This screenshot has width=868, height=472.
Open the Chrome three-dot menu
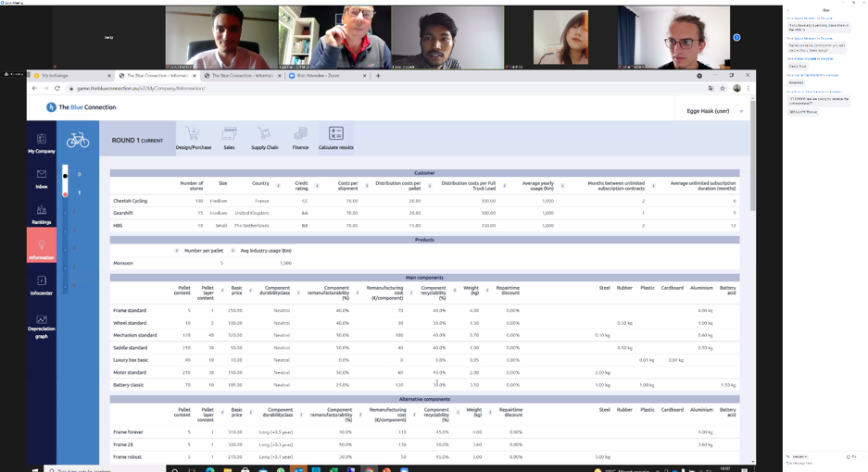pos(748,88)
